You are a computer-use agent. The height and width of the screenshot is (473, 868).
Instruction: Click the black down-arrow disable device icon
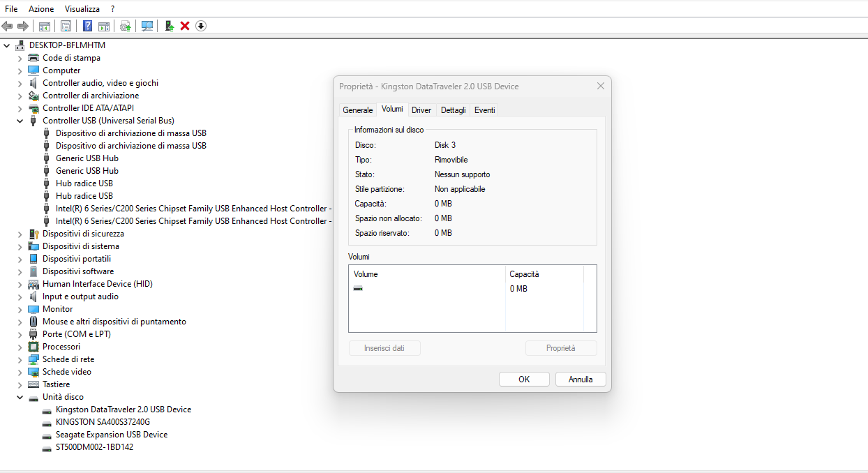pos(201,26)
